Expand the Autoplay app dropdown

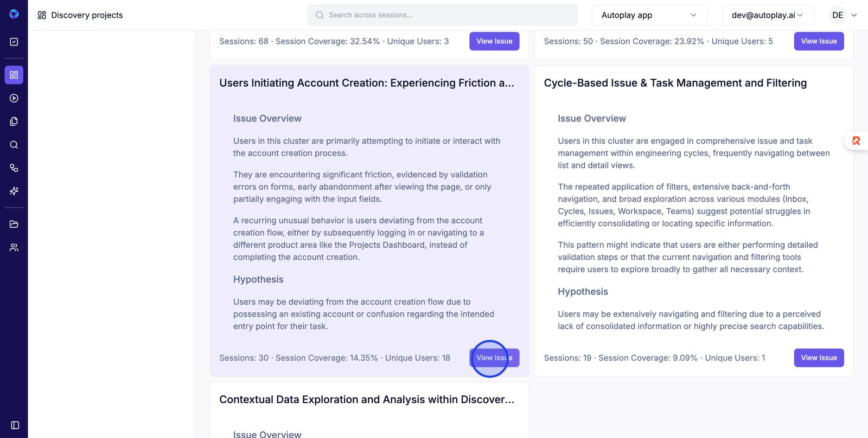[x=649, y=15]
